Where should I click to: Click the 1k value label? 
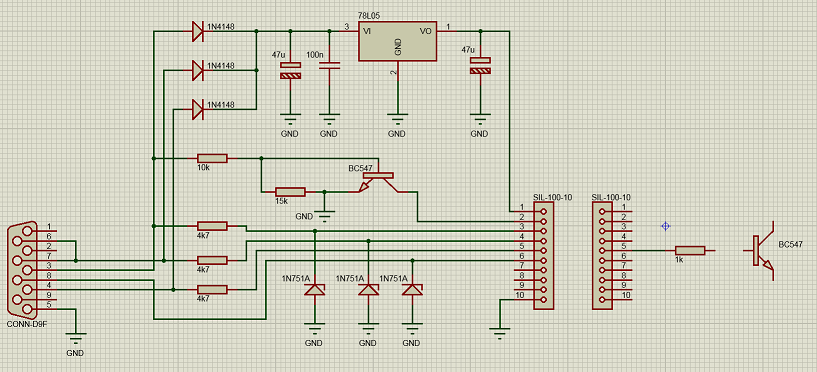pos(679,259)
